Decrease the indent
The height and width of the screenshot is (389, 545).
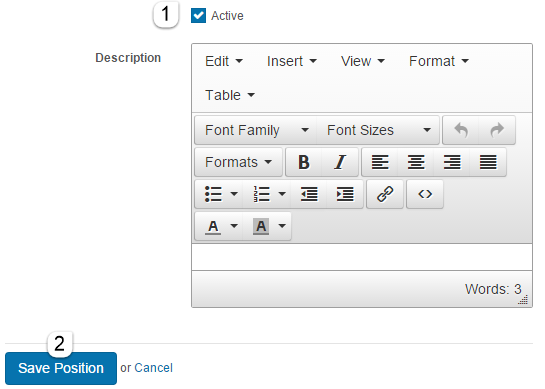coord(309,194)
